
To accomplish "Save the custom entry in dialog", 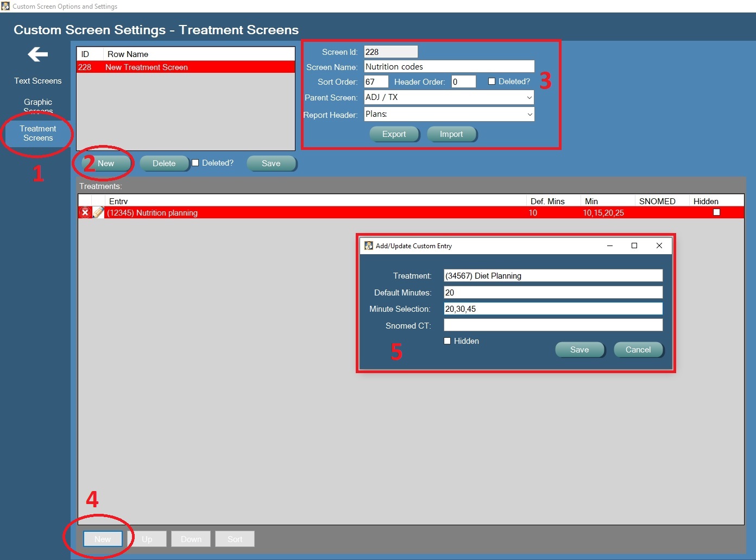I will [x=579, y=349].
